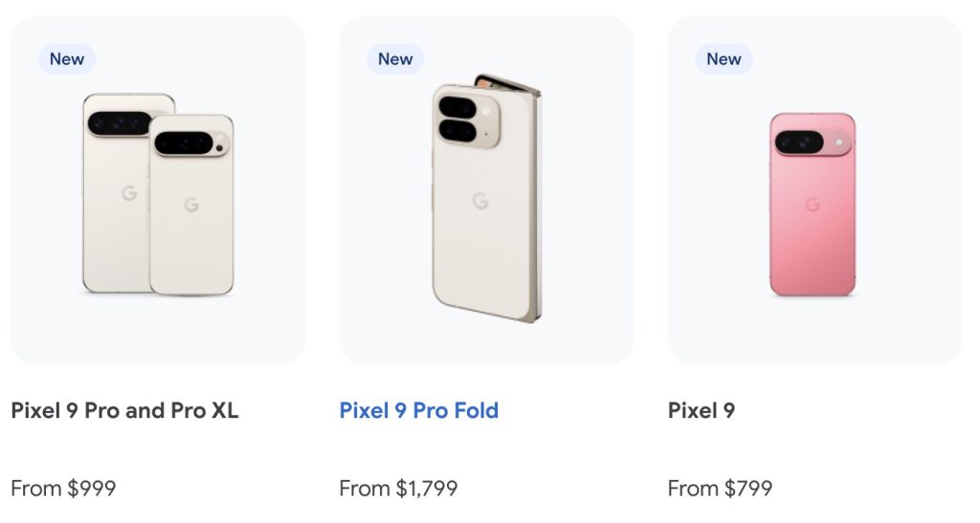Open the Pixel 9 Pro Fold link
980x523 pixels.
(418, 411)
